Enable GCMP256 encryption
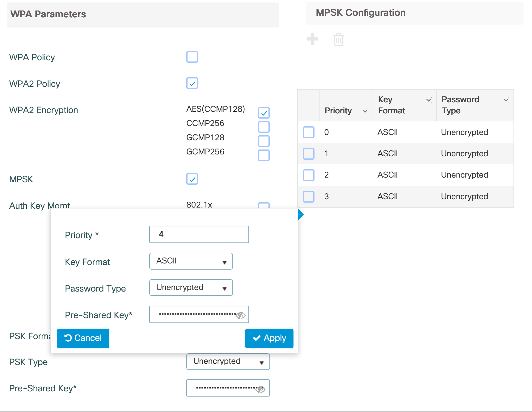The height and width of the screenshot is (412, 532). pyautogui.click(x=264, y=156)
